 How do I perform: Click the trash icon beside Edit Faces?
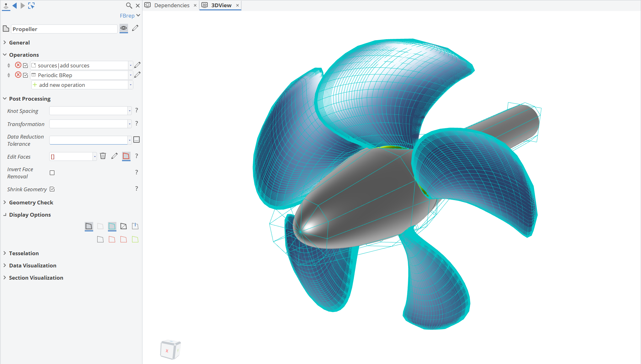point(103,156)
